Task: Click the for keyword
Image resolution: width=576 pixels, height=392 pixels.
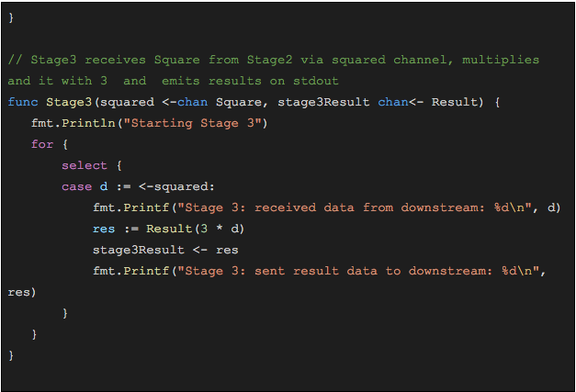Action: point(41,144)
